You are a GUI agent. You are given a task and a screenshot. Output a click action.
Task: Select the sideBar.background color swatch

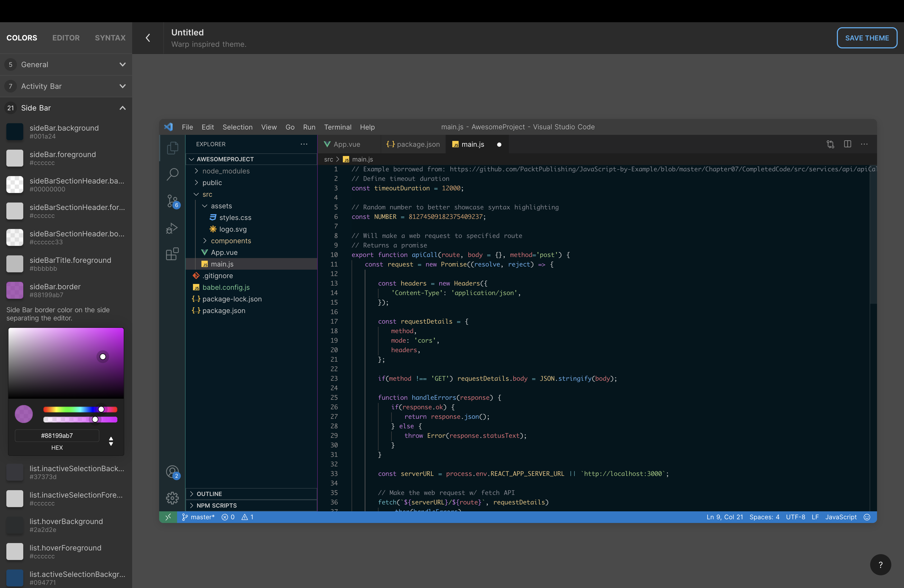[x=15, y=132]
